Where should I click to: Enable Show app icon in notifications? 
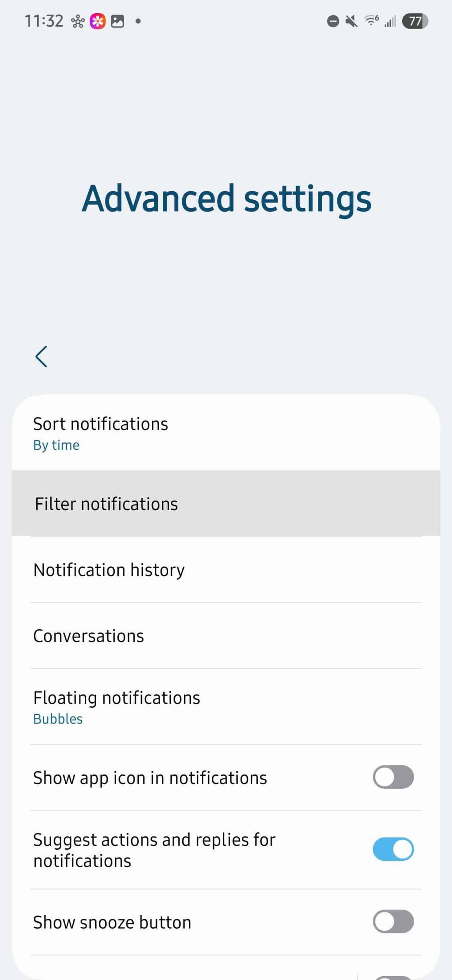tap(393, 777)
